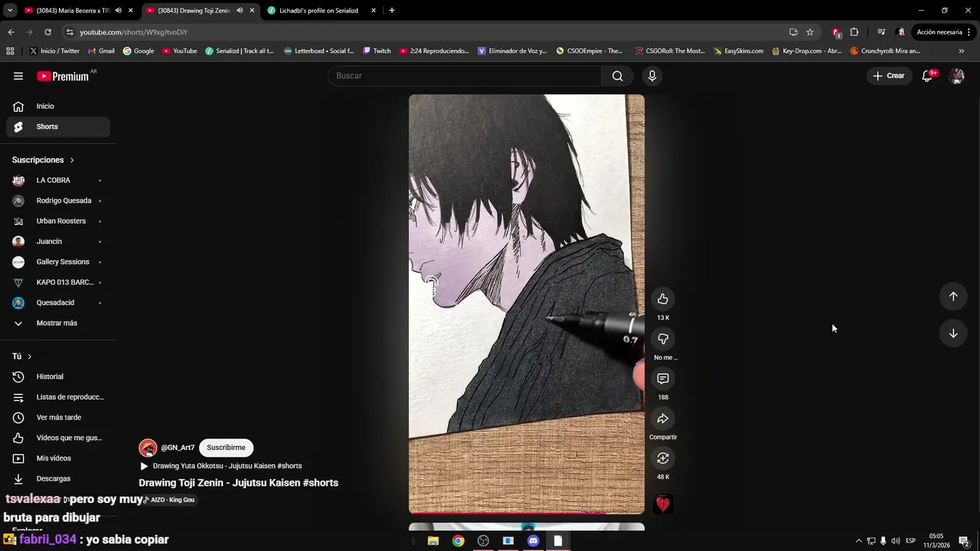This screenshot has height=551, width=980.
Task: Expand the Suscripciones section chevron
Action: pos(72,160)
